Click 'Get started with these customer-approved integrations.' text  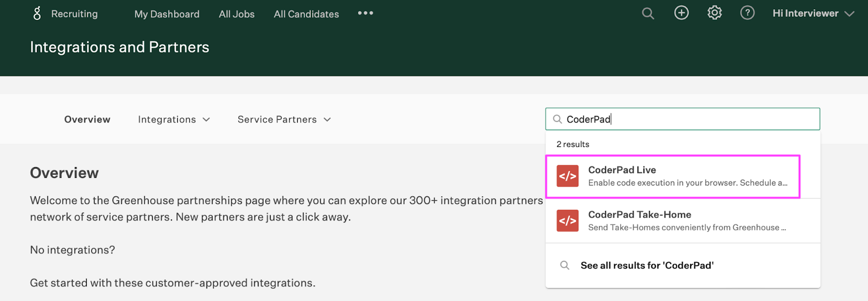[x=173, y=283]
